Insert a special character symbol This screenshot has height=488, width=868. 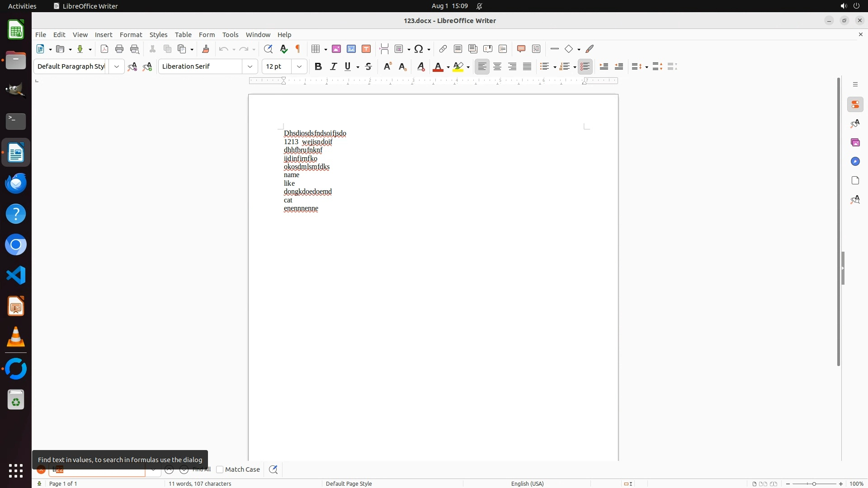pyautogui.click(x=419, y=49)
